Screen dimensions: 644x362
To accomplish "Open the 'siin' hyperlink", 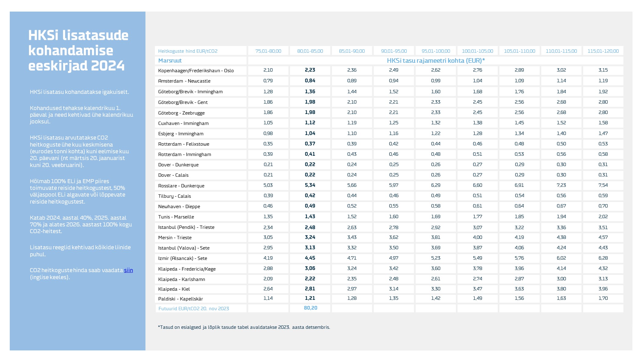I will (x=128, y=270).
